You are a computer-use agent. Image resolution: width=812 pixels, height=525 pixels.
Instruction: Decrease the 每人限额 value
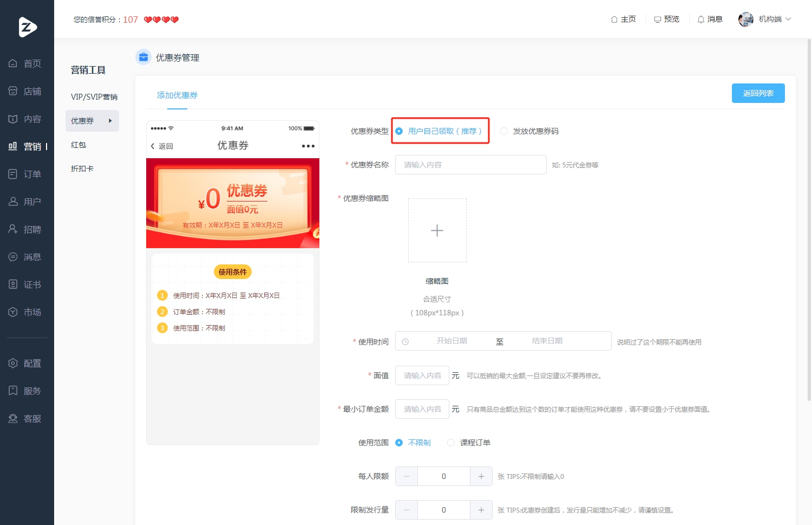[407, 476]
